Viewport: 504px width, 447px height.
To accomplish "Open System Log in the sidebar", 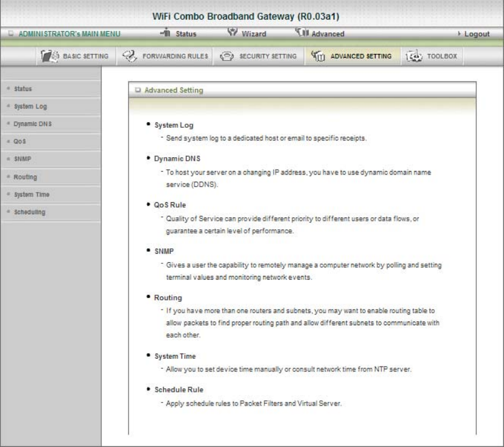I will (x=50, y=106).
